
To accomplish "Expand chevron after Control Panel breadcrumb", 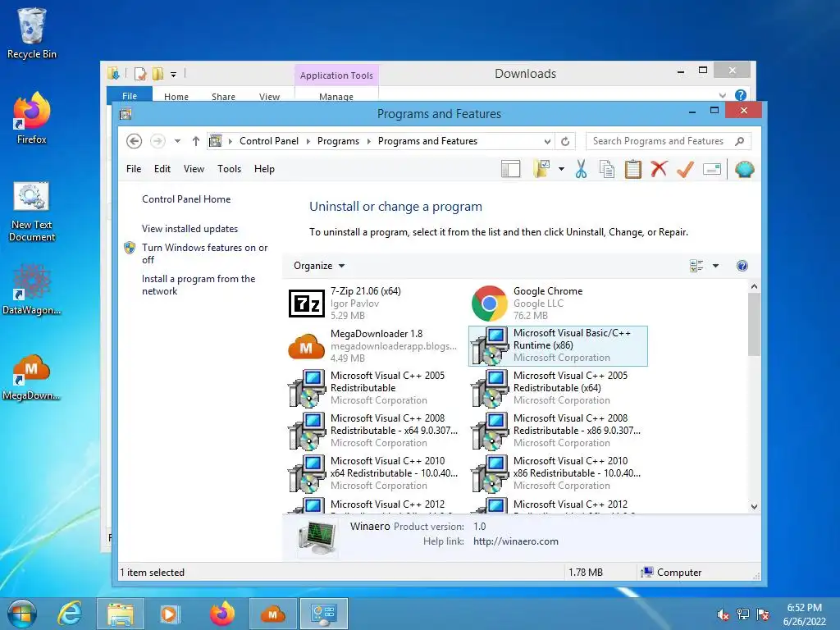I will click(308, 141).
